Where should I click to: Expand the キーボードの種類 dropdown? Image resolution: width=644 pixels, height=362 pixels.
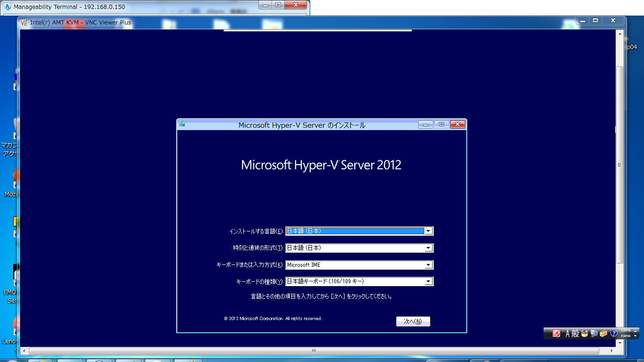pyautogui.click(x=359, y=281)
